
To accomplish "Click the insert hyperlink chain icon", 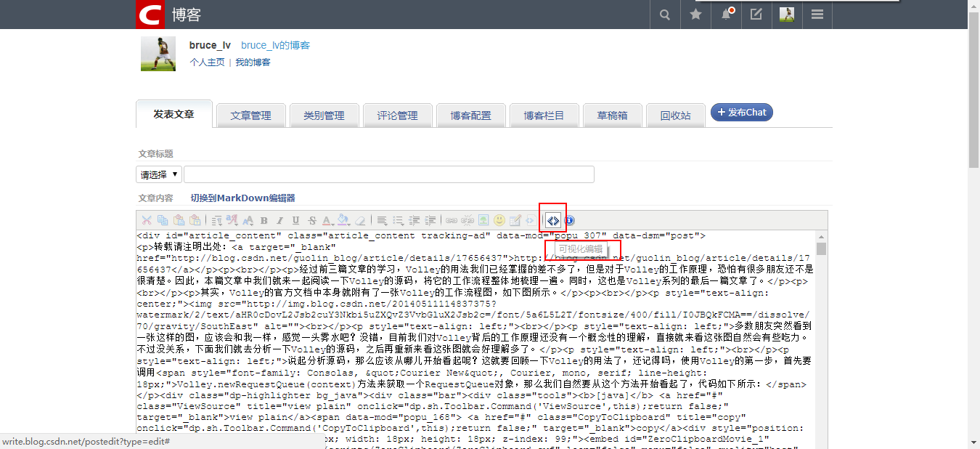I will click(451, 220).
